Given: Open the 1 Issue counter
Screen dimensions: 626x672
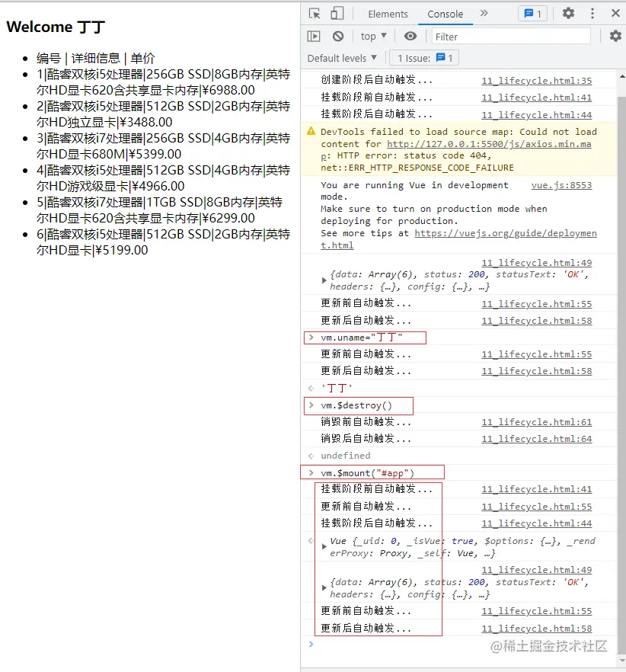Looking at the screenshot, I should (x=424, y=58).
